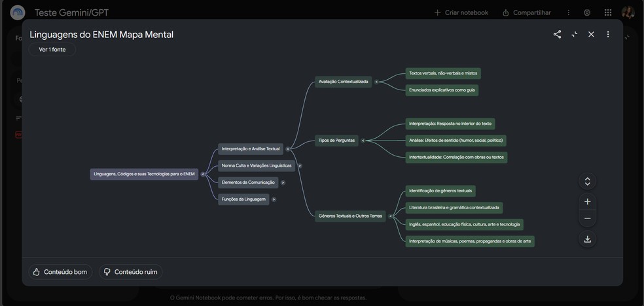644x306 pixels.
Task: Open the user profile avatar
Action: 628,12
